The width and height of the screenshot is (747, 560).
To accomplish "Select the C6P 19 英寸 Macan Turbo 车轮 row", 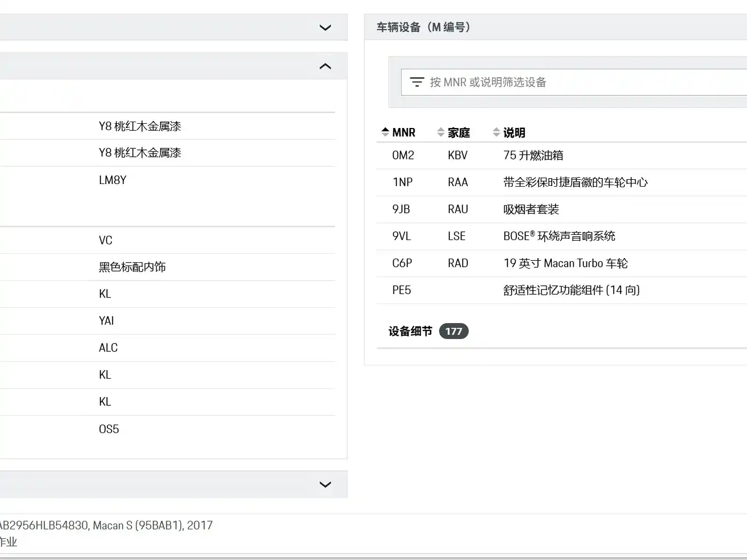I will pos(561,263).
